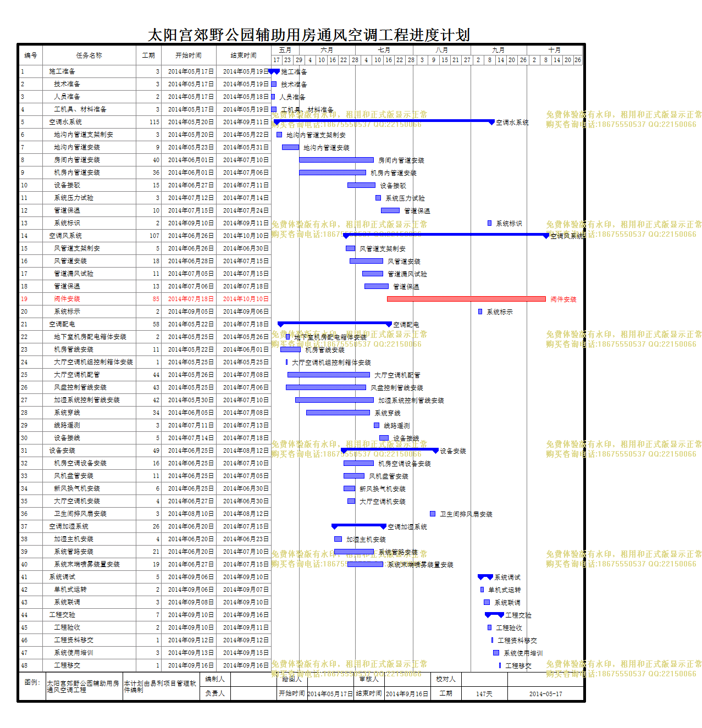The height and width of the screenshot is (728, 702).
Task: Click 线路遥测 in the task name column
Action: coord(67,425)
